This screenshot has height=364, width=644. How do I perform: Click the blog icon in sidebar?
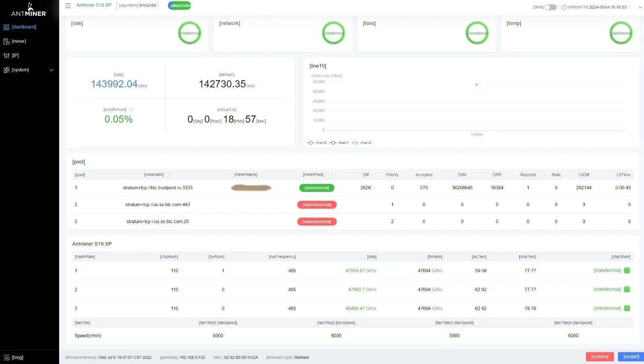click(x=6, y=358)
